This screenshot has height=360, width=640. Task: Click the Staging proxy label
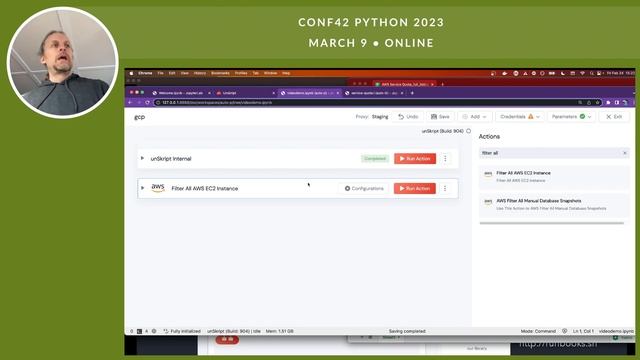click(x=380, y=117)
